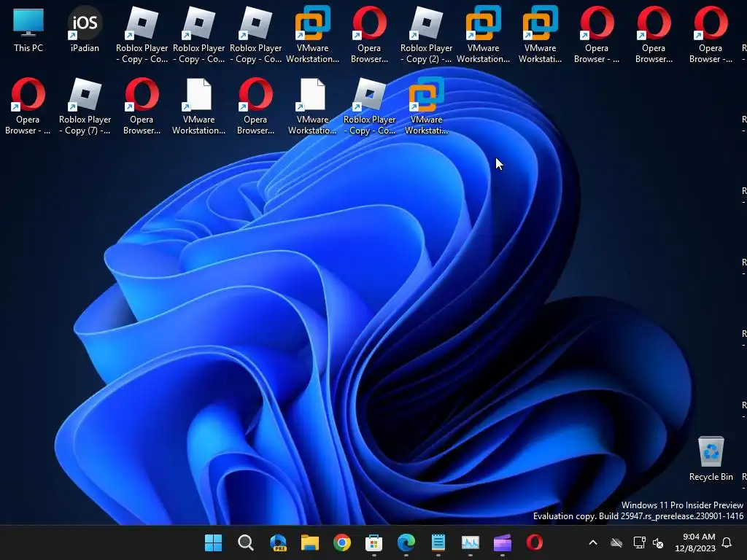Open network settings from the tray icon

tap(639, 542)
